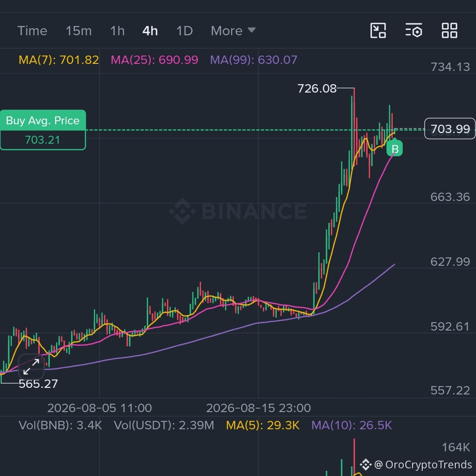
Task: Tap the 2026-08-15 23:00 date label
Action: pyautogui.click(x=258, y=408)
